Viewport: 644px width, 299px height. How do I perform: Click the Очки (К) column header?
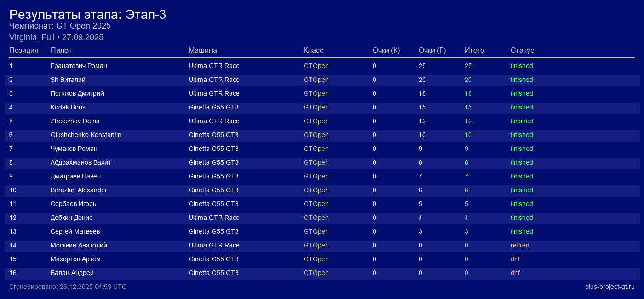(x=386, y=50)
